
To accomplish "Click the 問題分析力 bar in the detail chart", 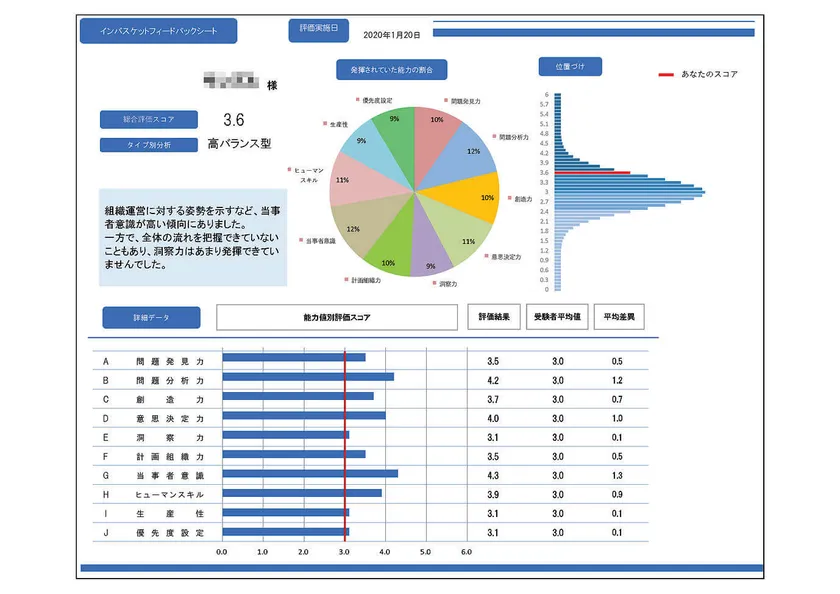I will pyautogui.click(x=308, y=377).
